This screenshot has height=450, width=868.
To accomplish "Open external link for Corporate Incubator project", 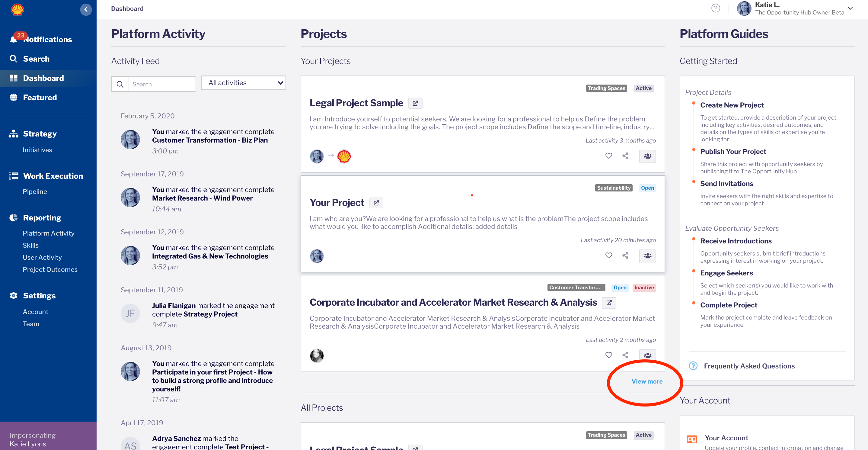I will pyautogui.click(x=609, y=303).
